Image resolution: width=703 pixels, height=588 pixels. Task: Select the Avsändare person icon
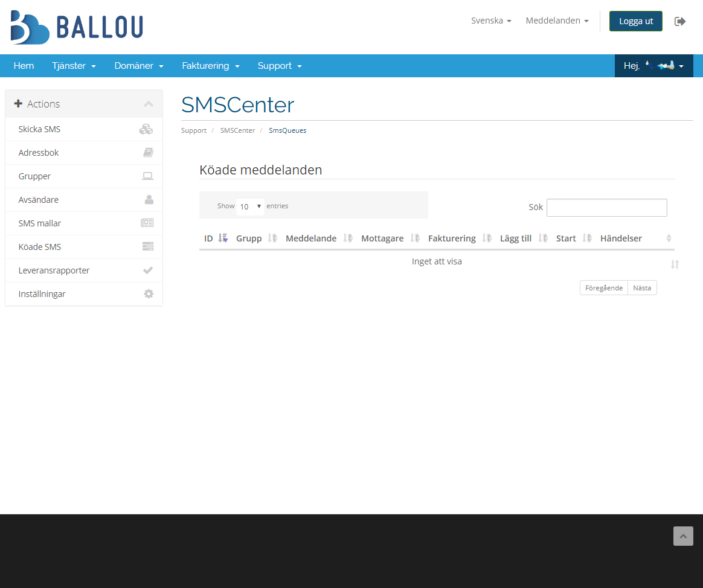148,199
